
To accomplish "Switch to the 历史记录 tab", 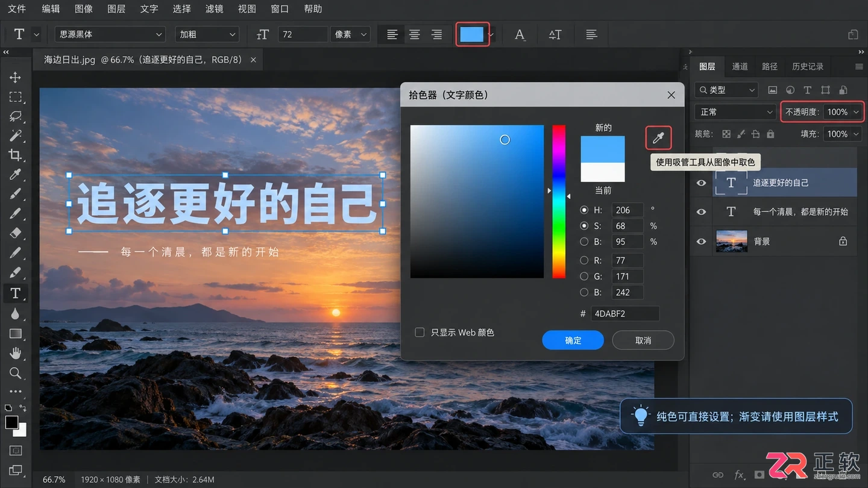I will [808, 66].
